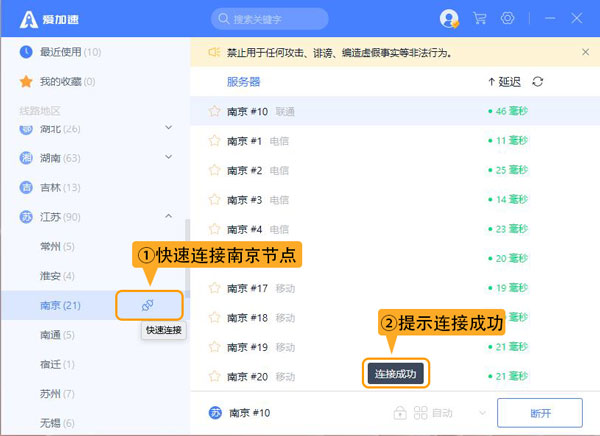The image size is (600, 436).
Task: Click the 江苏 苏 badge icon
Action: [26, 217]
